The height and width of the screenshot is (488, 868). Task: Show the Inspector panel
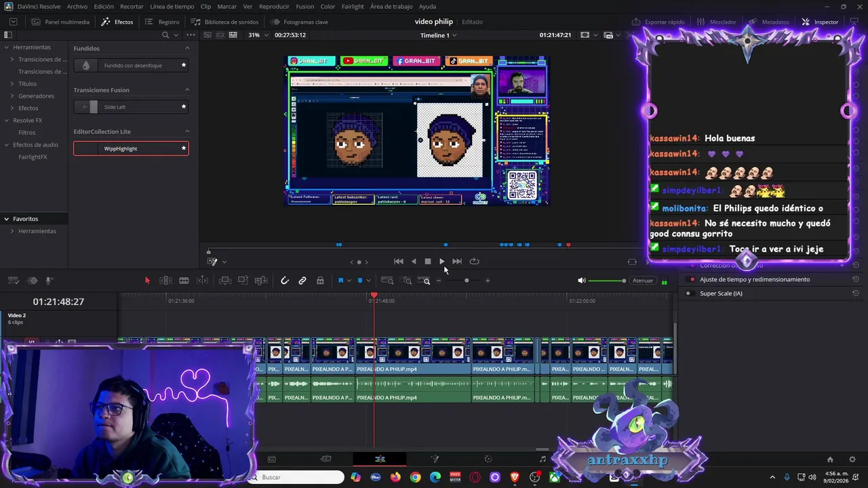(820, 22)
